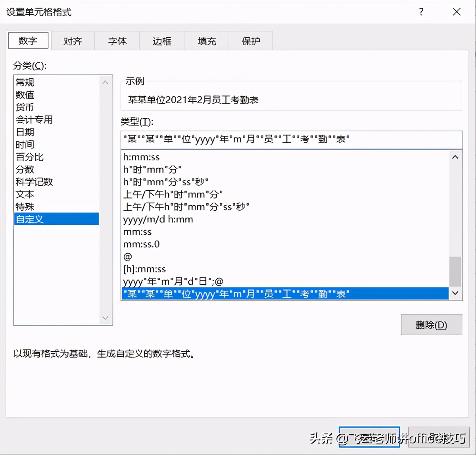Screen dimensions: 476x455
Task: Switch to the 对齐 tab
Action: click(x=73, y=40)
